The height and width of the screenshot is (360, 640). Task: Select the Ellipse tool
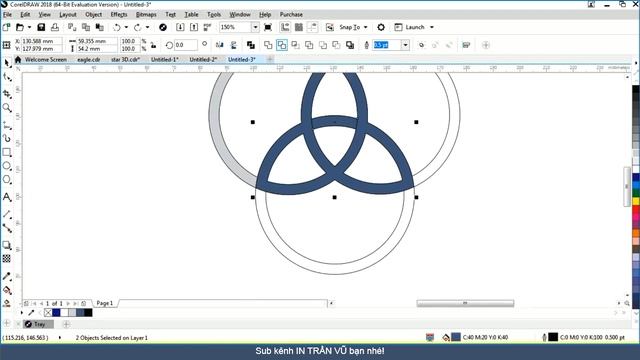(x=7, y=166)
